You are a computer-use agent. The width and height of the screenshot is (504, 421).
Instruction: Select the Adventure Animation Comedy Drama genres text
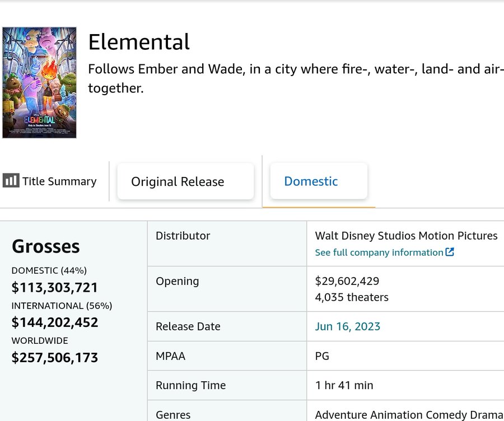(409, 415)
